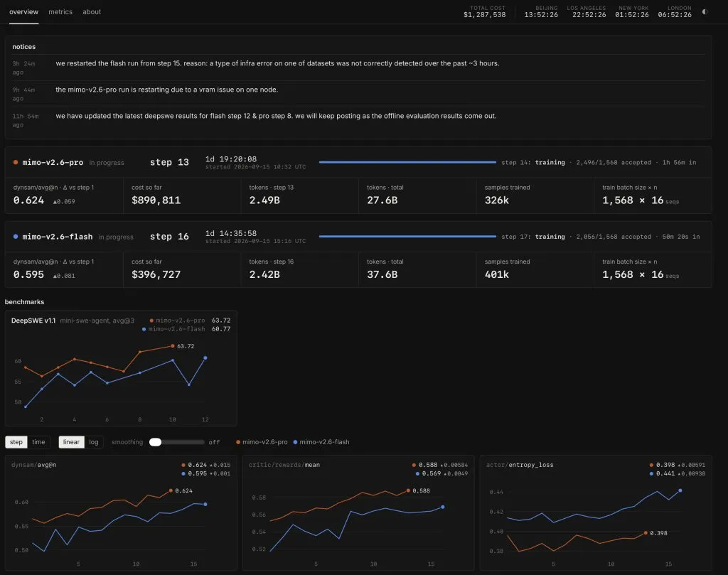Select the log scale option
Image resolution: width=728 pixels, height=575 pixels.
pyautogui.click(x=94, y=442)
